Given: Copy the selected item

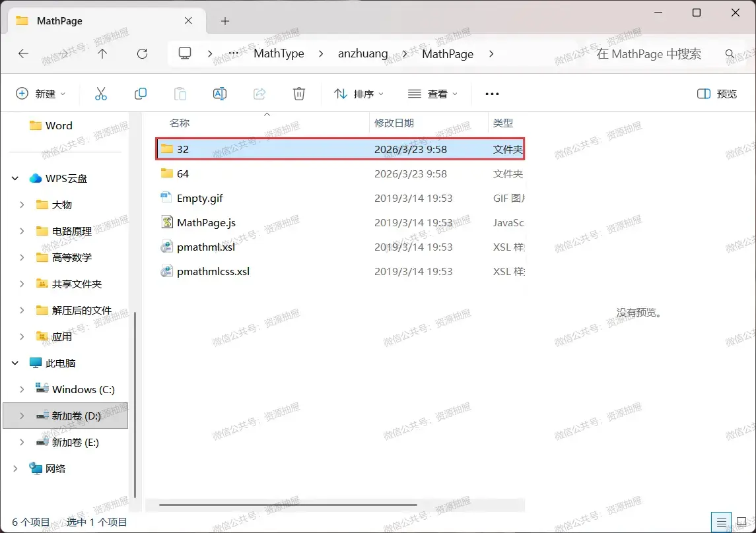Looking at the screenshot, I should (x=140, y=94).
